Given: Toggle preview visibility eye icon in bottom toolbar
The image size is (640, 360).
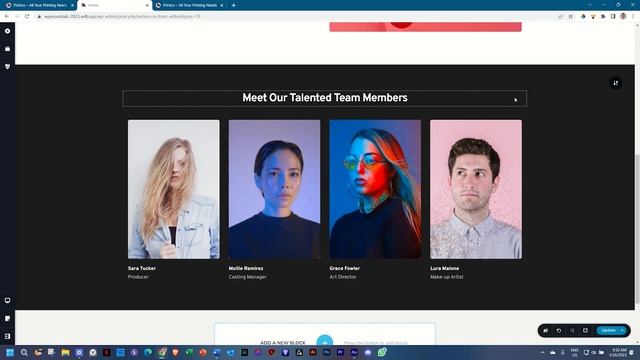Looking at the screenshot, I should [546, 331].
